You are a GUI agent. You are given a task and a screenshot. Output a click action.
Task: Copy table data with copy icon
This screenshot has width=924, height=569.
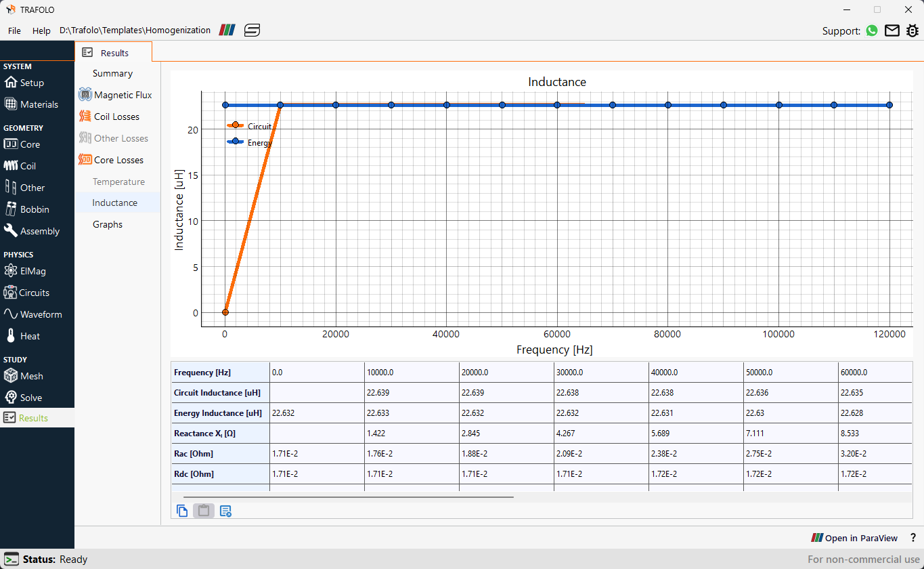pyautogui.click(x=182, y=511)
